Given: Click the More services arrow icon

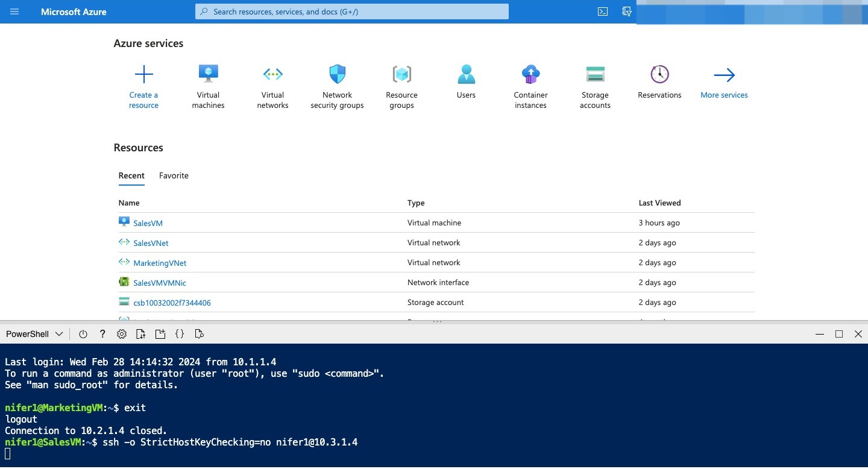Looking at the screenshot, I should tap(724, 75).
